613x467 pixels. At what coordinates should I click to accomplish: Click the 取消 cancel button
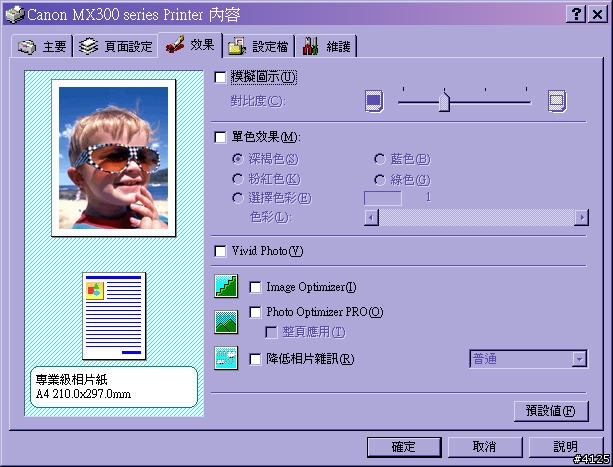pyautogui.click(x=485, y=447)
